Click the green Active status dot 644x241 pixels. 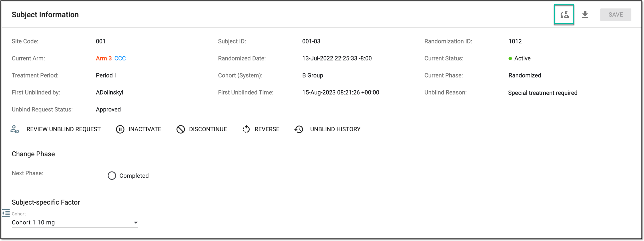pyautogui.click(x=510, y=58)
